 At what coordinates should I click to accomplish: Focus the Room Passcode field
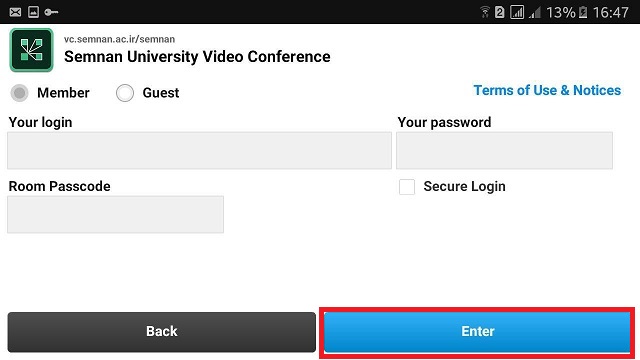116,214
